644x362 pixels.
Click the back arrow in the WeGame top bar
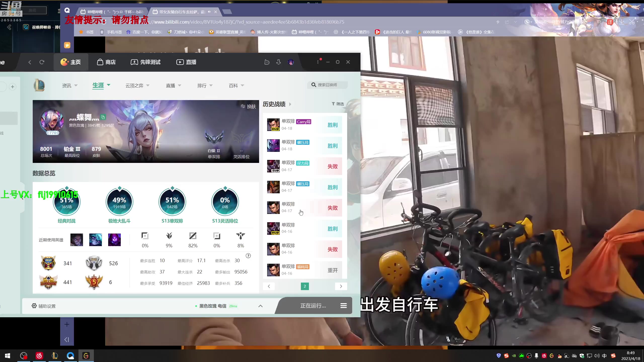(x=30, y=62)
